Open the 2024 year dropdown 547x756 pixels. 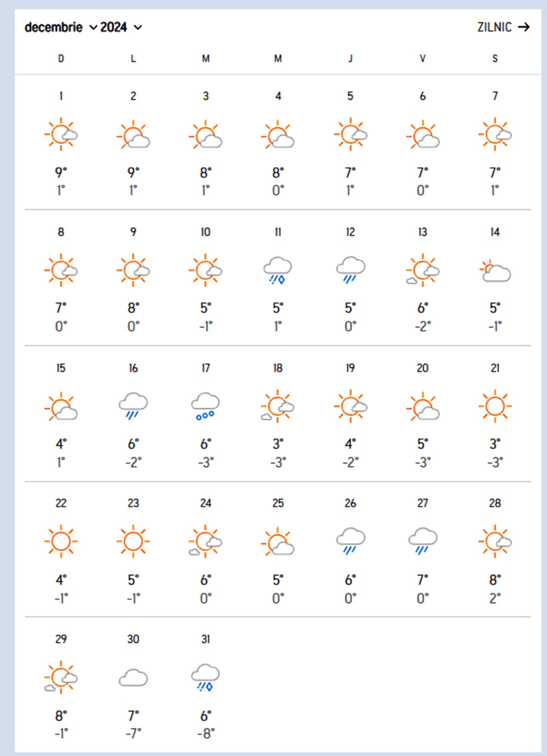point(121,27)
